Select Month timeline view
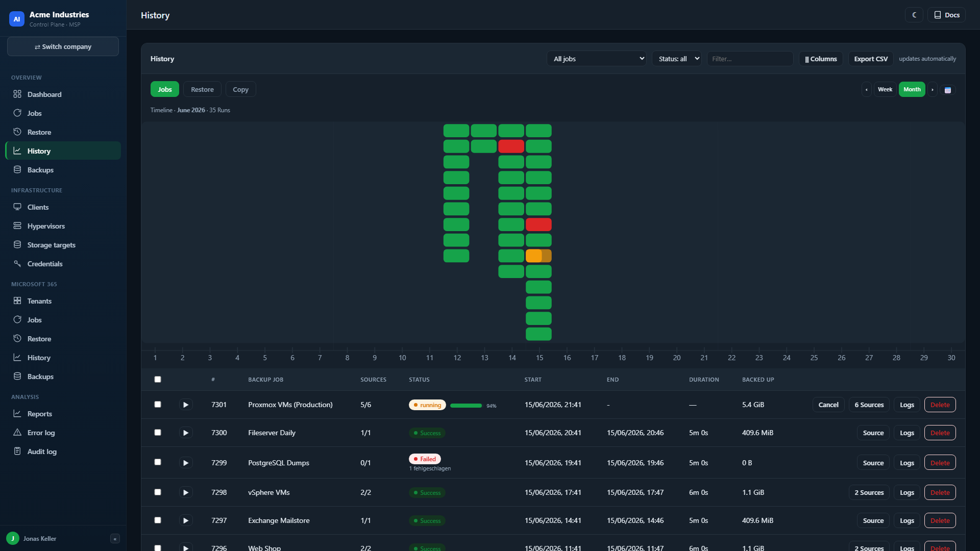Viewport: 980px width, 551px height. pos(912,90)
